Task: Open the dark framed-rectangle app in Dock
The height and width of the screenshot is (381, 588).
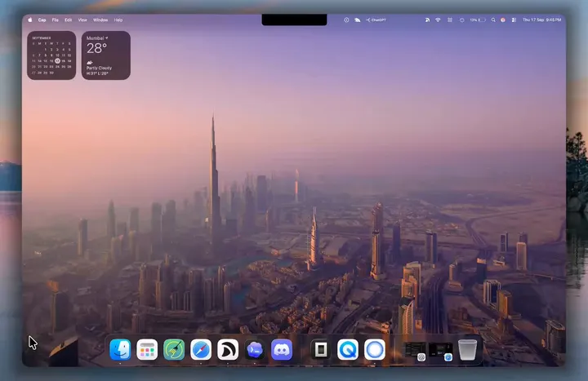Action: (321, 349)
